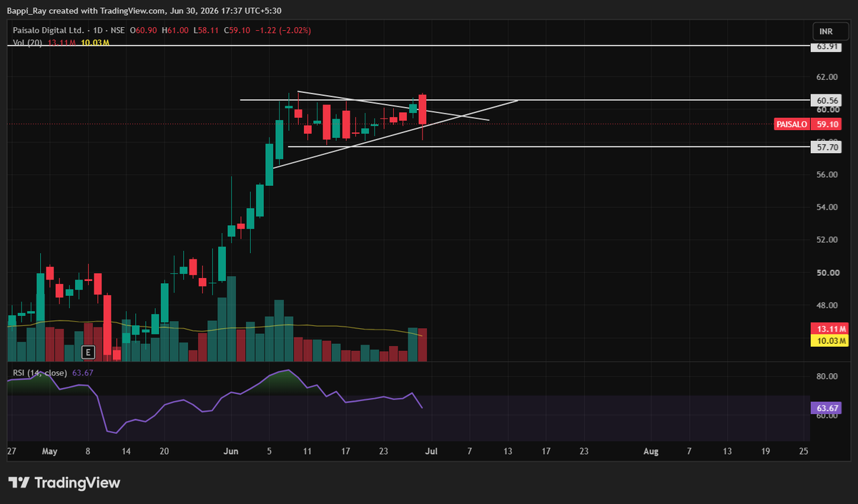Select the 57.70 price level label

click(828, 147)
